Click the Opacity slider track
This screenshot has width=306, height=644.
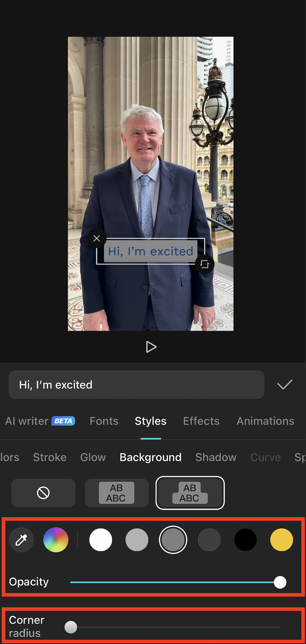[175, 582]
